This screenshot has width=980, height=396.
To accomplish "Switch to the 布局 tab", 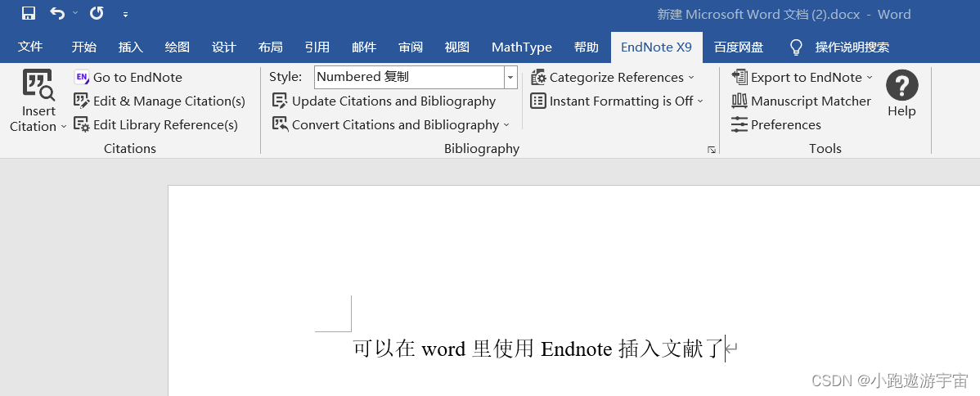I will (x=270, y=47).
